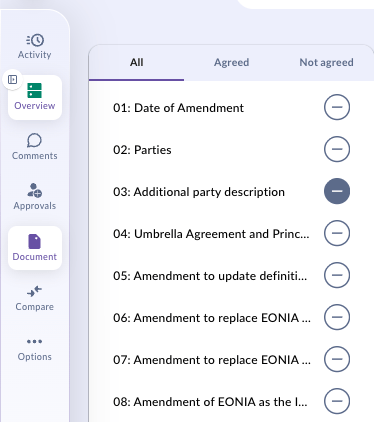Switch to the Agreed tab

click(x=231, y=62)
